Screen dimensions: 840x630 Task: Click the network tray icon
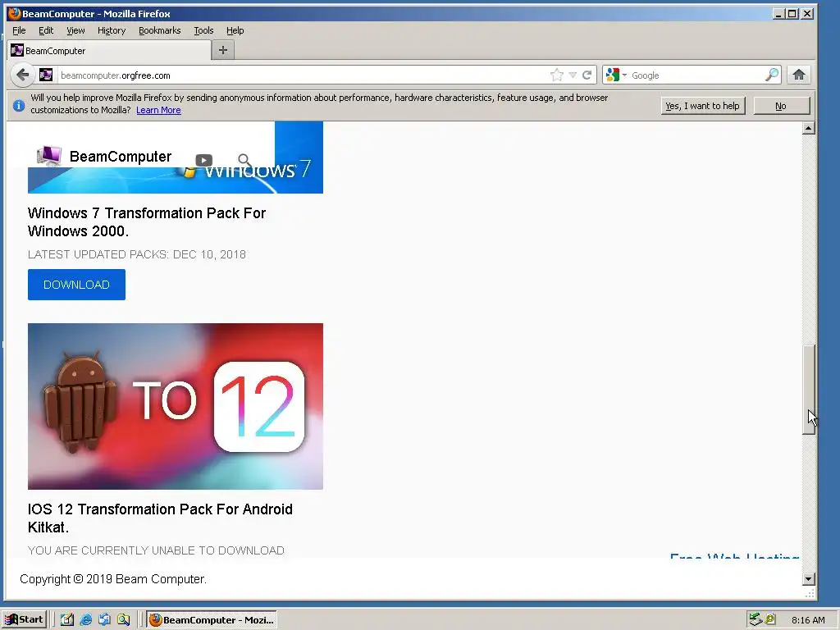click(756, 620)
